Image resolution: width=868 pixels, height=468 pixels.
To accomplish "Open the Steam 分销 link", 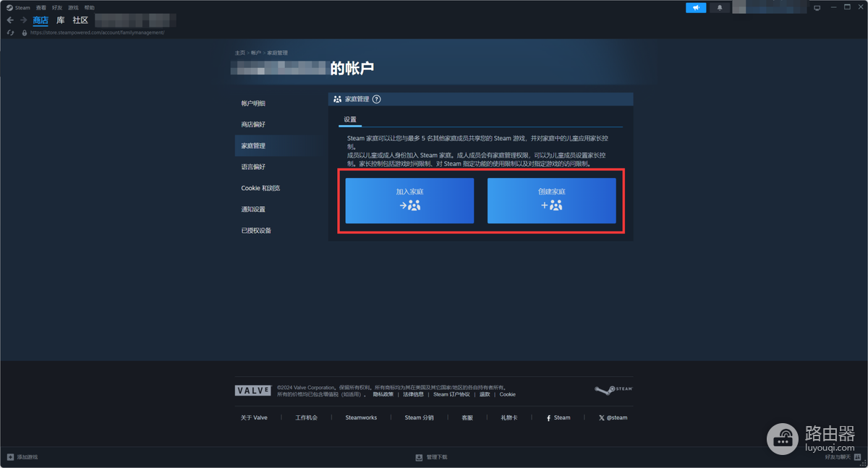I will (x=419, y=417).
